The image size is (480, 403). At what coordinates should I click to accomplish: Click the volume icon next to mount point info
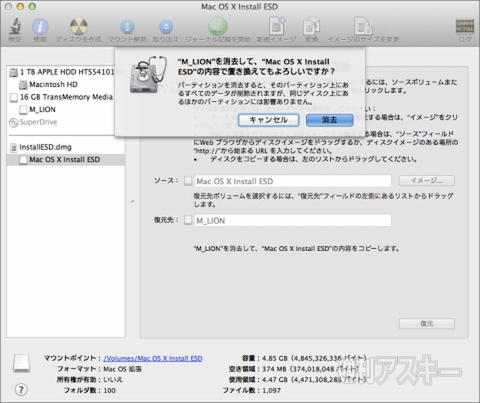coord(22,363)
